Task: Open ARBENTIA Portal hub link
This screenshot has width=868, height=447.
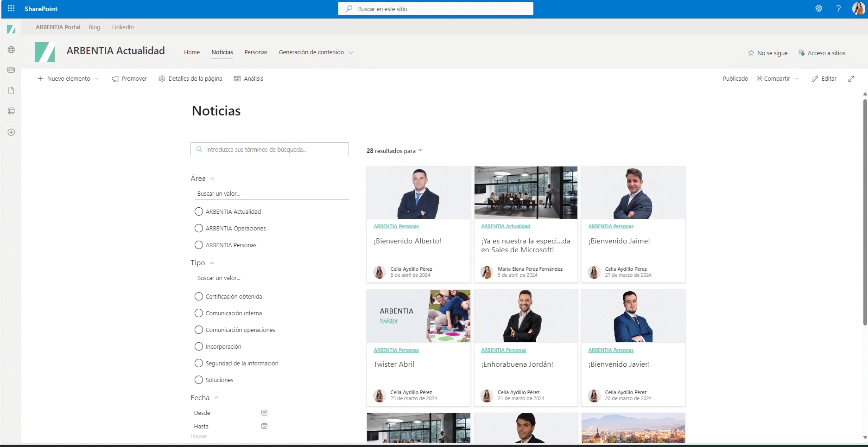Action: [58, 27]
